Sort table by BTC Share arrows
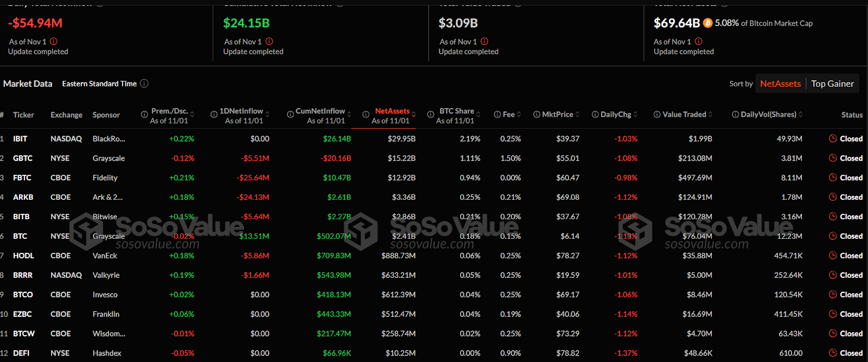The width and height of the screenshot is (868, 362). click(x=478, y=115)
